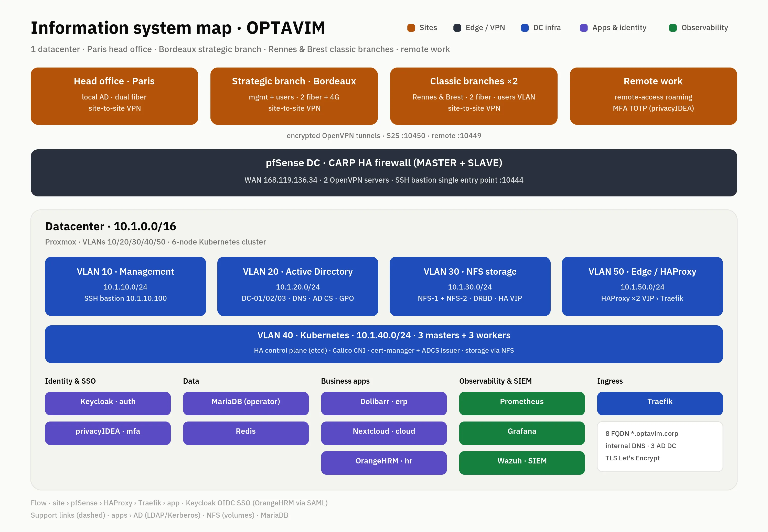
Task: Select the Classic branches ×2 card
Action: point(474,96)
